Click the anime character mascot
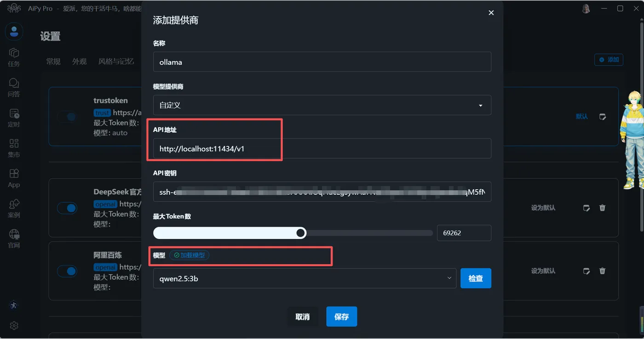 click(634, 140)
